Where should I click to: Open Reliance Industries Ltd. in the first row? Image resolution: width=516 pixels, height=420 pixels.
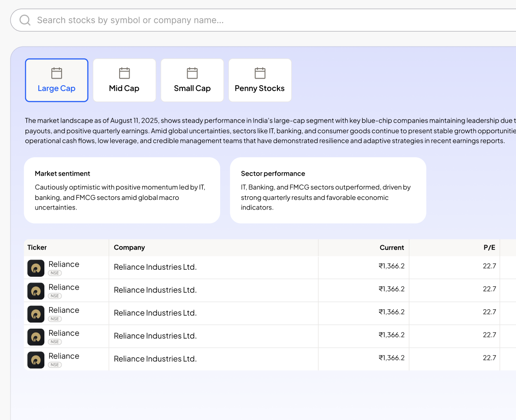pyautogui.click(x=155, y=267)
